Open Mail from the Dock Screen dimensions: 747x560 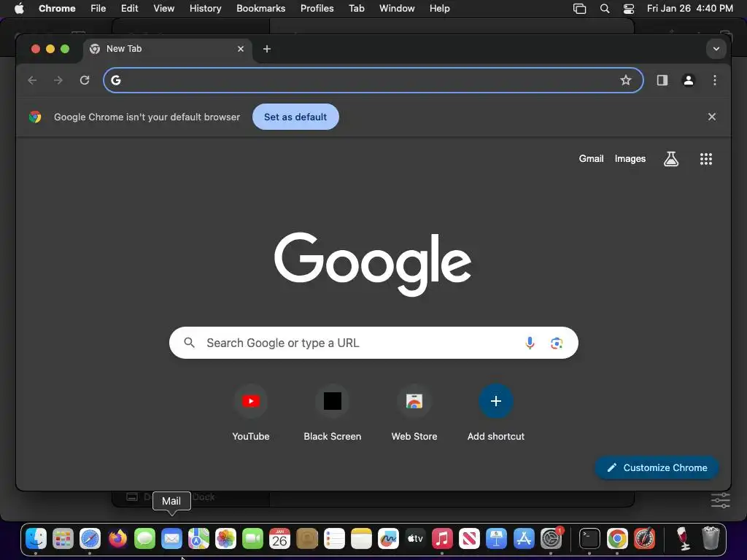[x=171, y=539]
